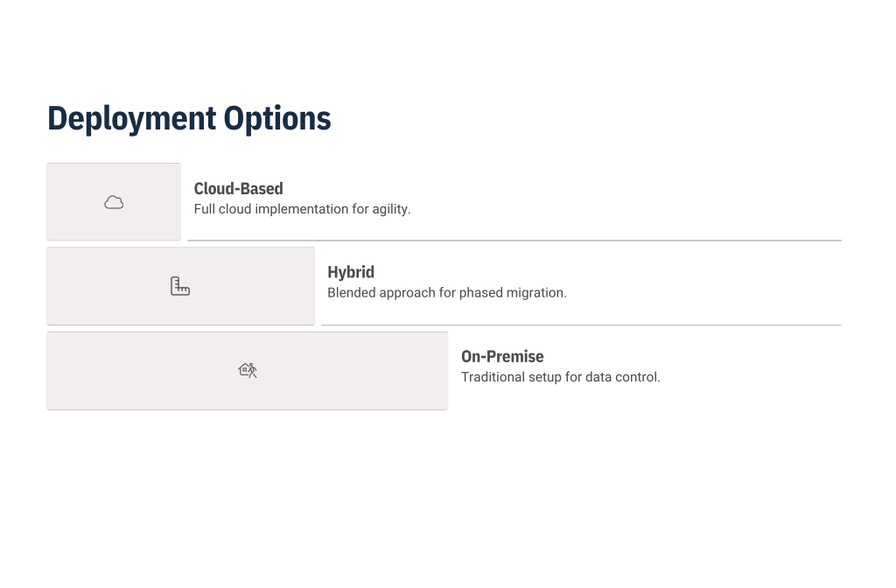Select 'Traditional setup for data control.' text

[561, 377]
